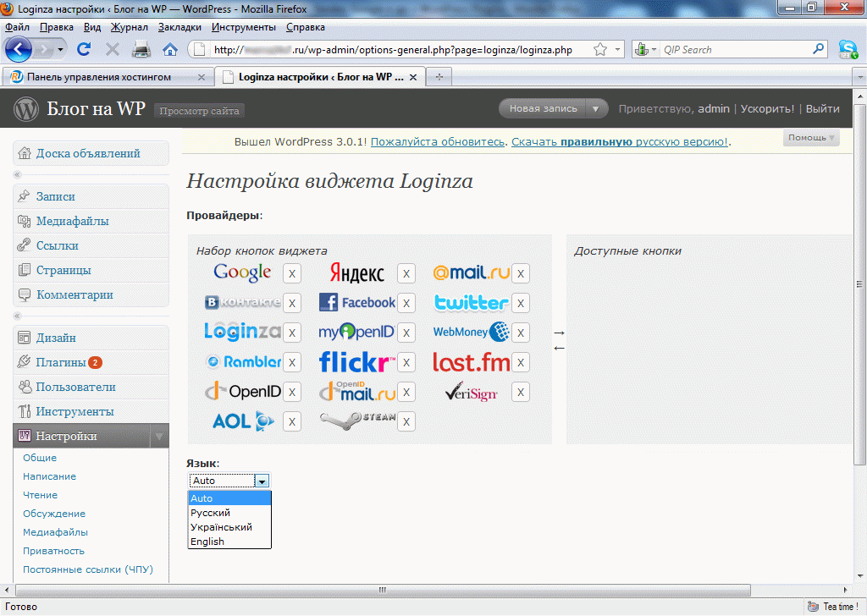Click the Пожалуйста обновитесь link
Screen dimensions: 867x616
coord(438,141)
